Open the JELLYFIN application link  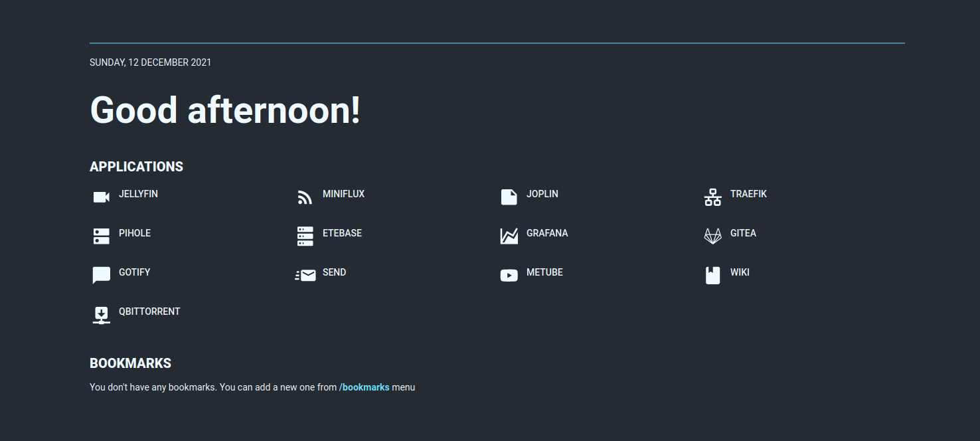[138, 194]
